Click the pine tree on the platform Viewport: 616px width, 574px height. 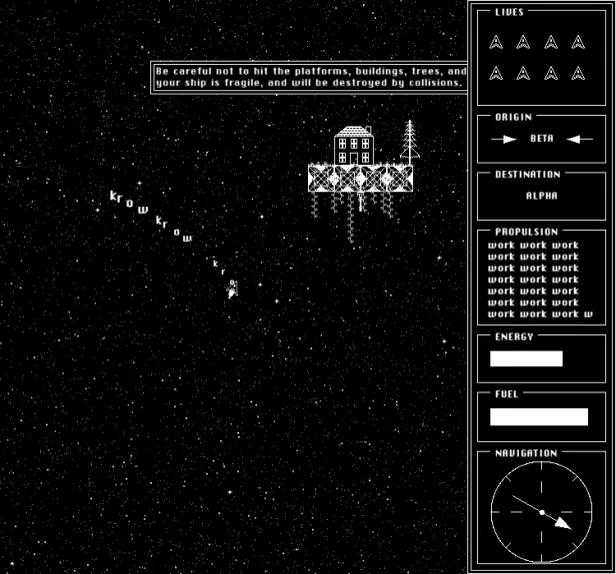(x=409, y=141)
